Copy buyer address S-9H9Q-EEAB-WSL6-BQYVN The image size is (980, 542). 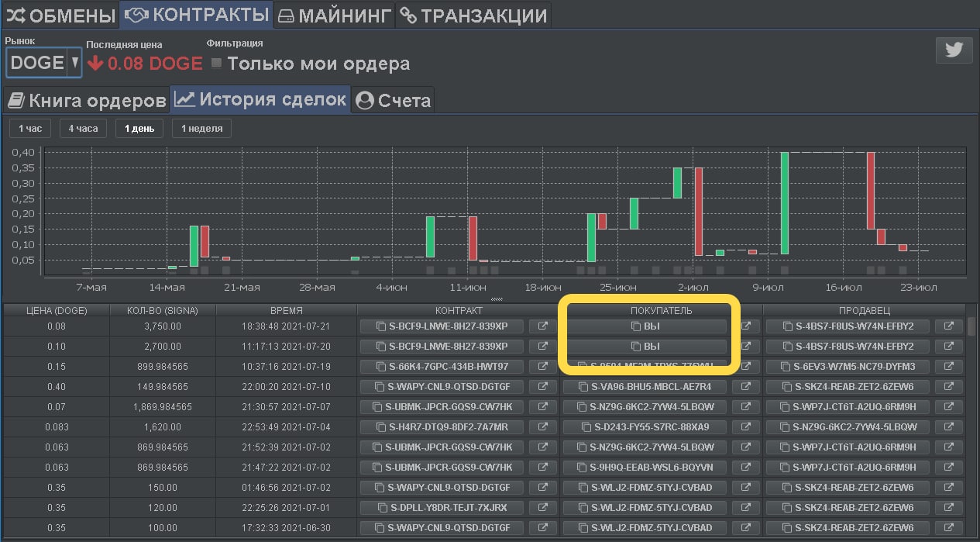[645, 468]
